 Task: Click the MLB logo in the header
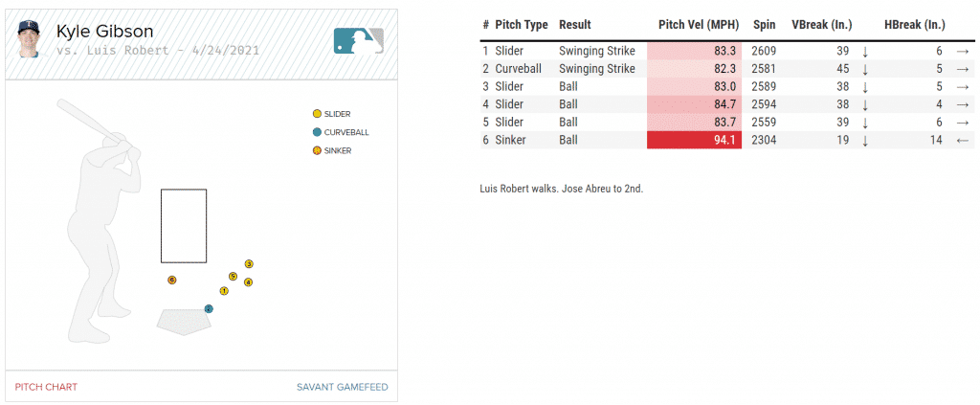coord(359,40)
